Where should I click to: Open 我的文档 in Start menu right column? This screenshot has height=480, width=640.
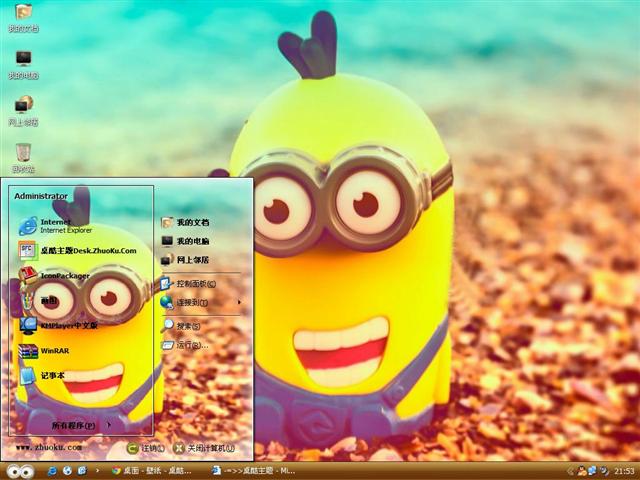pyautogui.click(x=192, y=222)
